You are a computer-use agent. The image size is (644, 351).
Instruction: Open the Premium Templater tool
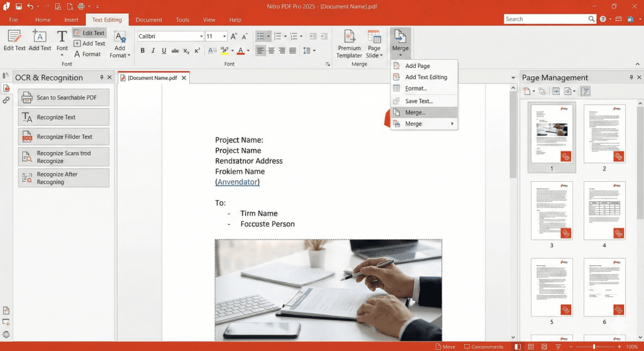349,44
